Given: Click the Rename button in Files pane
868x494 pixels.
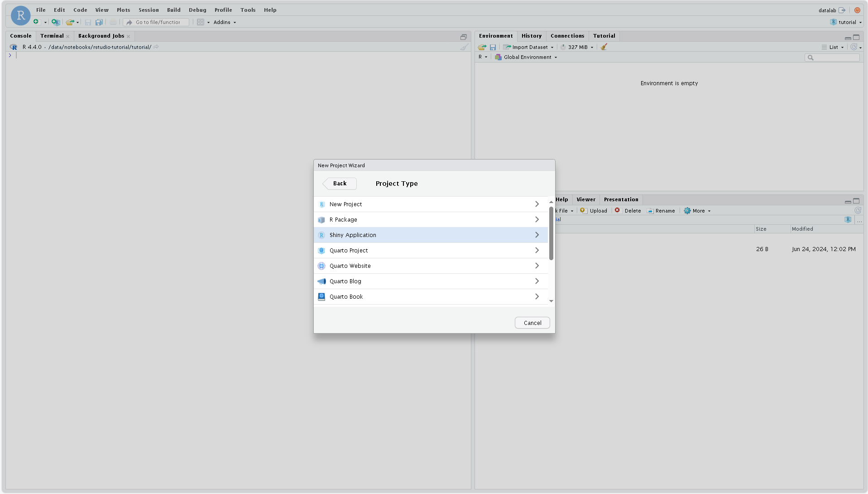Looking at the screenshot, I should pyautogui.click(x=661, y=211).
